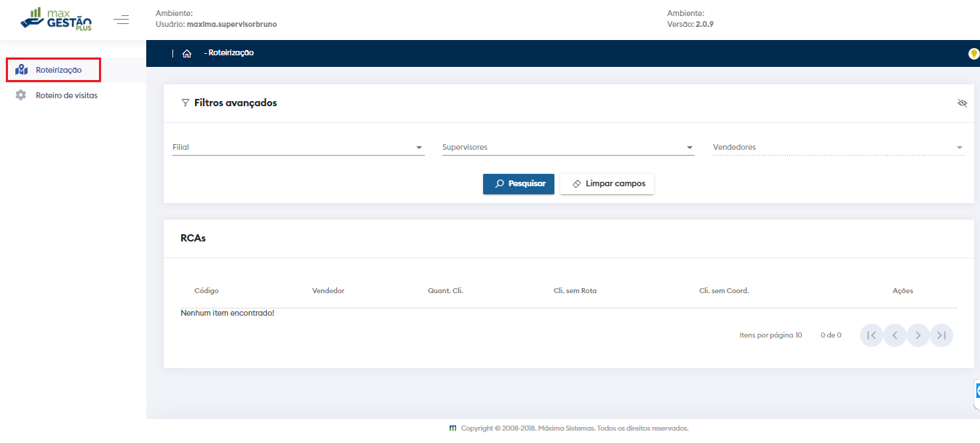Advance to the next results page
The image size is (980, 443).
pos(918,335)
